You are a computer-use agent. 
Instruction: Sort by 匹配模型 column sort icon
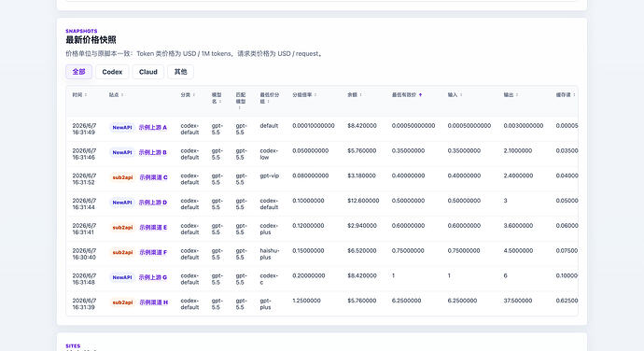click(x=240, y=107)
